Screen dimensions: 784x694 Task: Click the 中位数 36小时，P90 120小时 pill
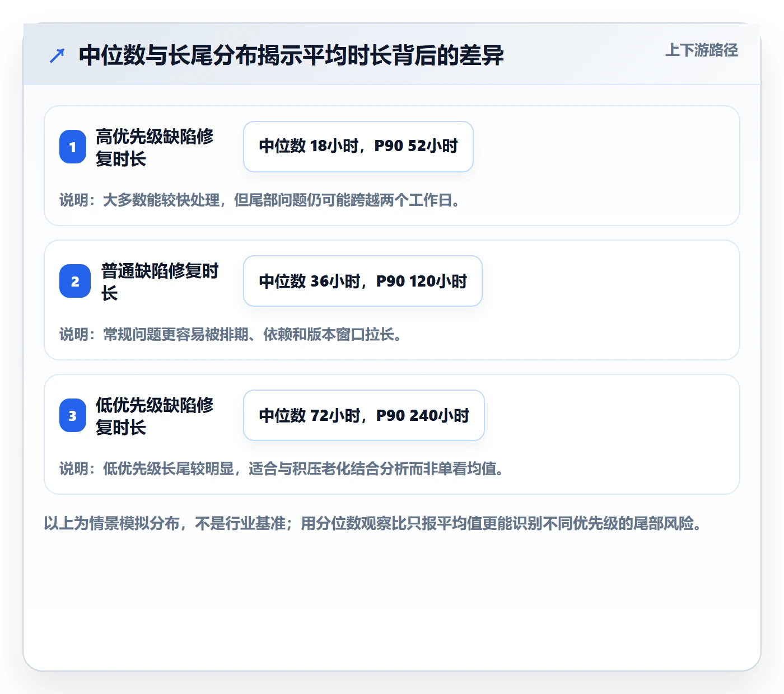click(x=363, y=281)
